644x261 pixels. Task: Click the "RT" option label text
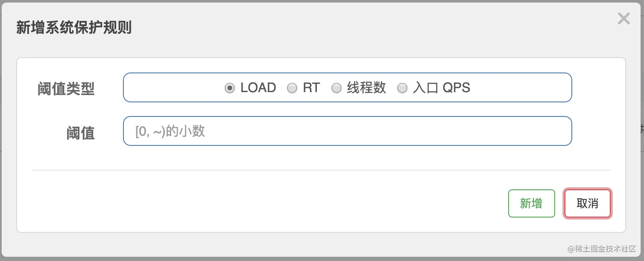pyautogui.click(x=311, y=88)
